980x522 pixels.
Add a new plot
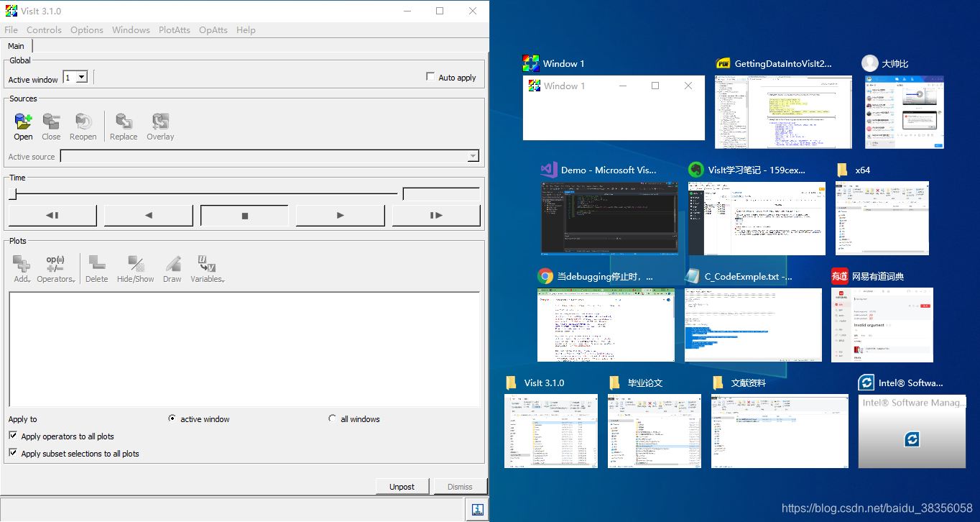(22, 267)
